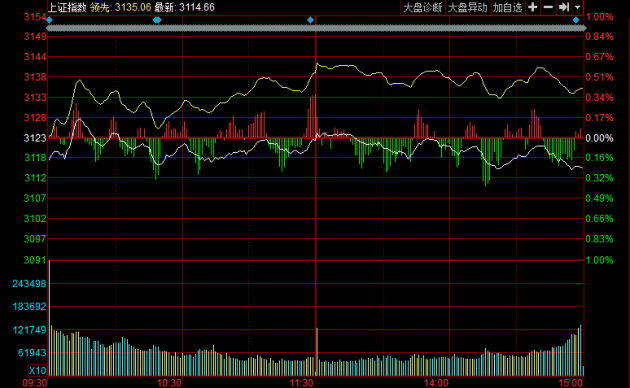Viewport: 630px width, 388px height.
Task: Click the 3118 price axis label
Action: [x=35, y=157]
